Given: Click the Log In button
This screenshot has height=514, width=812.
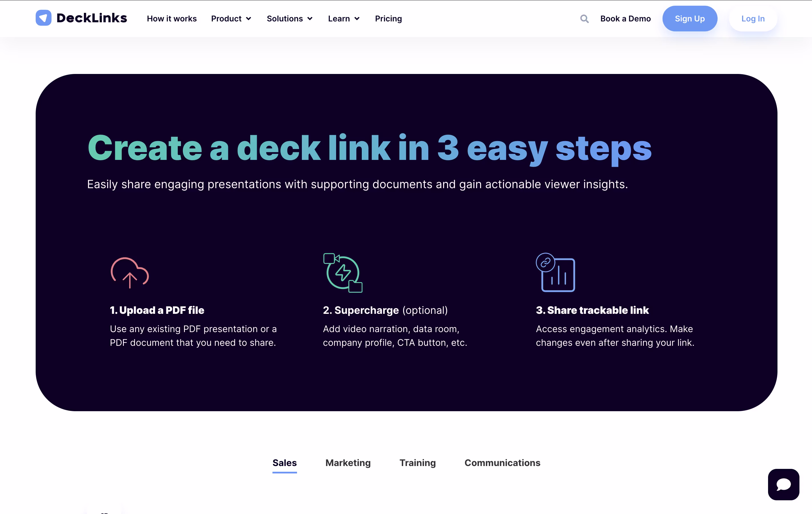Looking at the screenshot, I should coord(753,19).
